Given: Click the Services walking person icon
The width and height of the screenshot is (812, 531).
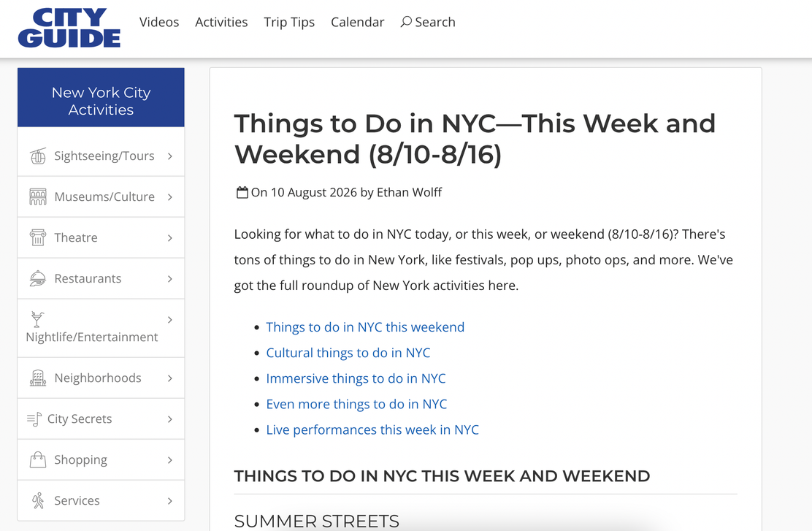Looking at the screenshot, I should click(x=38, y=501).
